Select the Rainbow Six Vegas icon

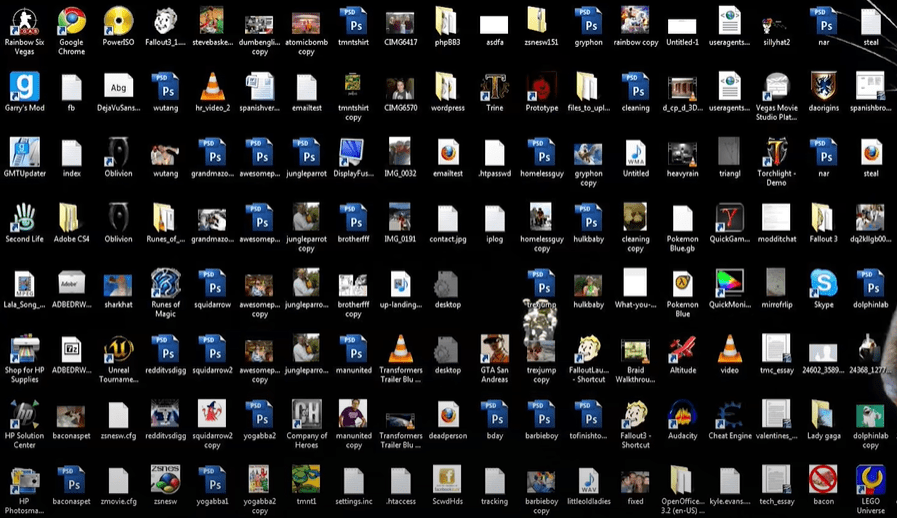(x=24, y=21)
